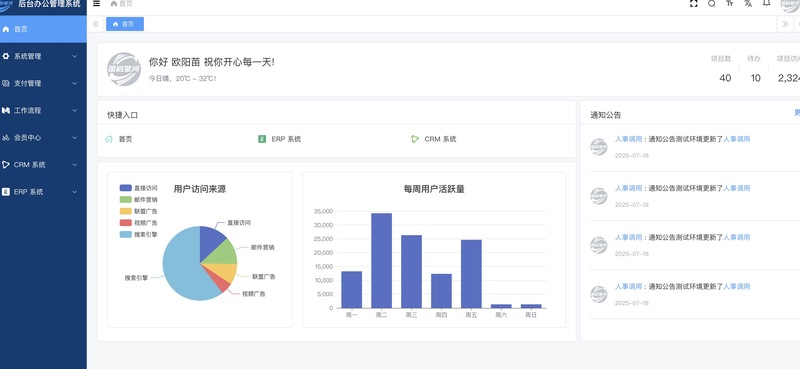Click the 首页 breadcrumb text
The image size is (800, 369).
point(126,4)
